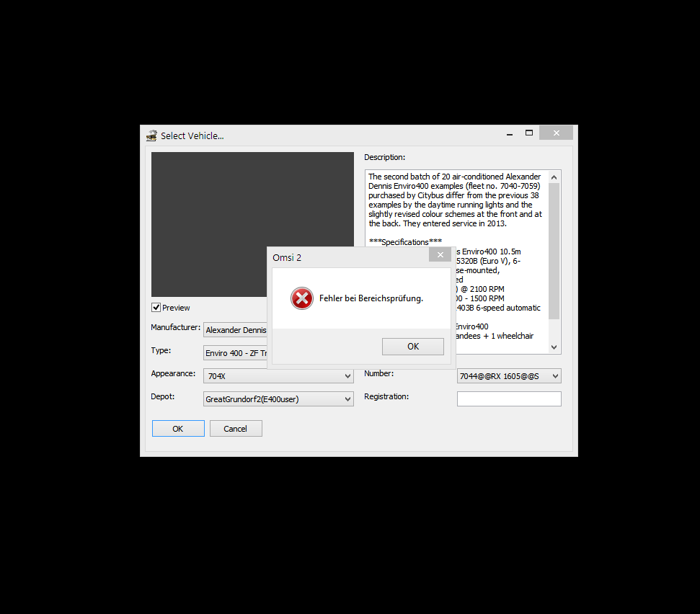Close the Omsi 2 error dialog
The image size is (700, 614).
(x=440, y=255)
